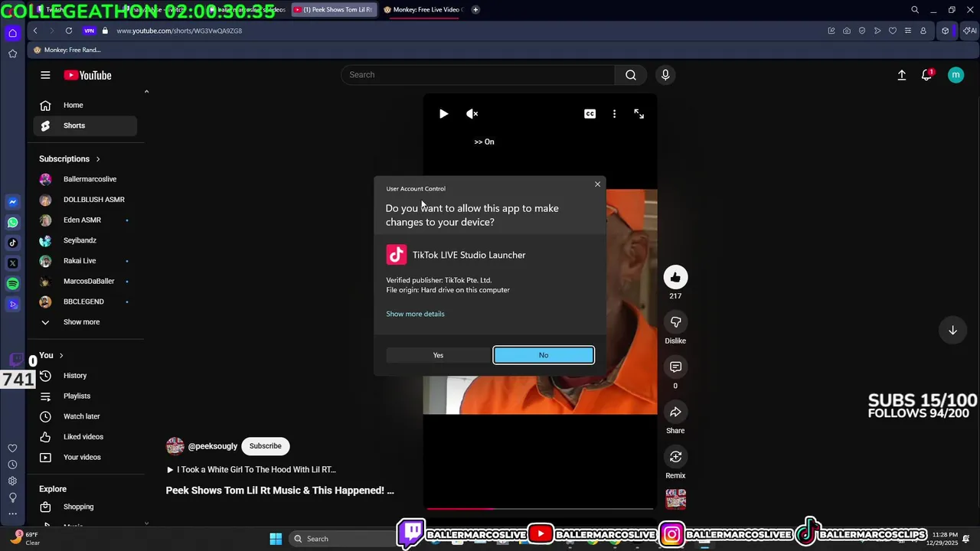The width and height of the screenshot is (980, 551).
Task: Open Watch later in the sidebar
Action: coord(85,416)
